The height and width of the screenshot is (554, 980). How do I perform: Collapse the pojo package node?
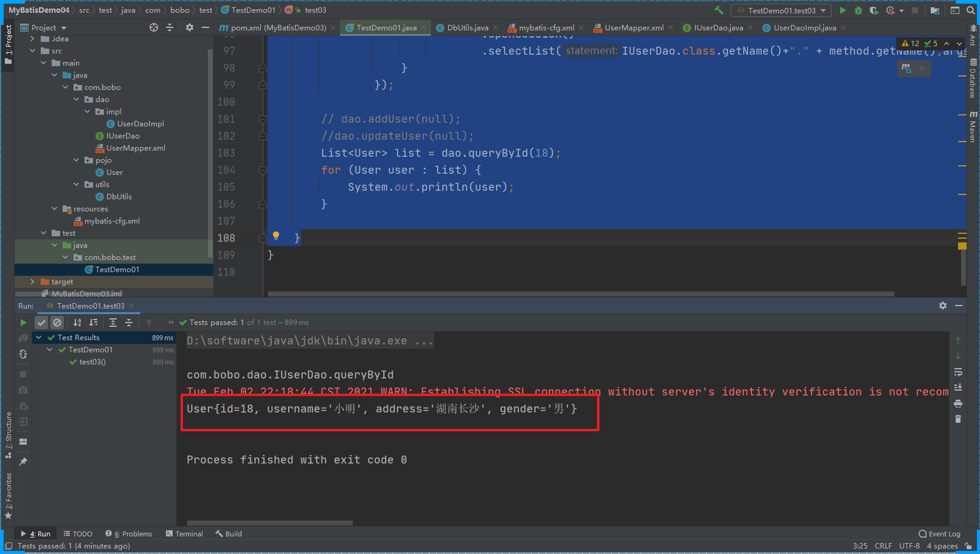point(77,160)
